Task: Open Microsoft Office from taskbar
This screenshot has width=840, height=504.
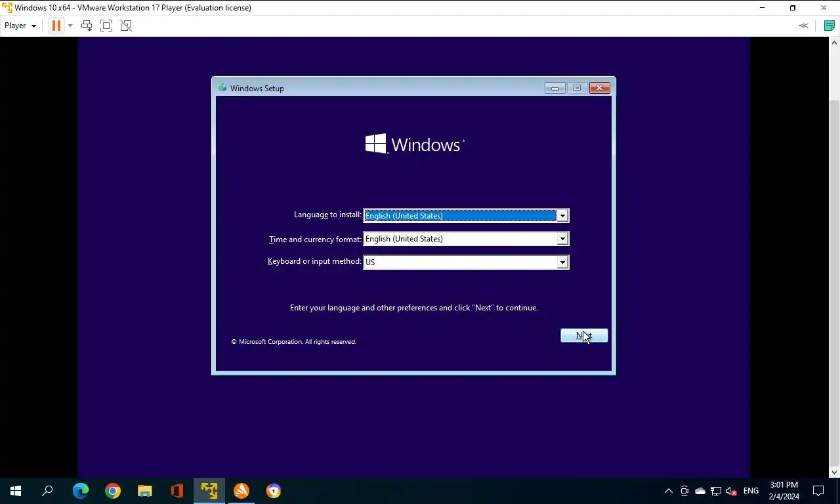Action: [177, 491]
